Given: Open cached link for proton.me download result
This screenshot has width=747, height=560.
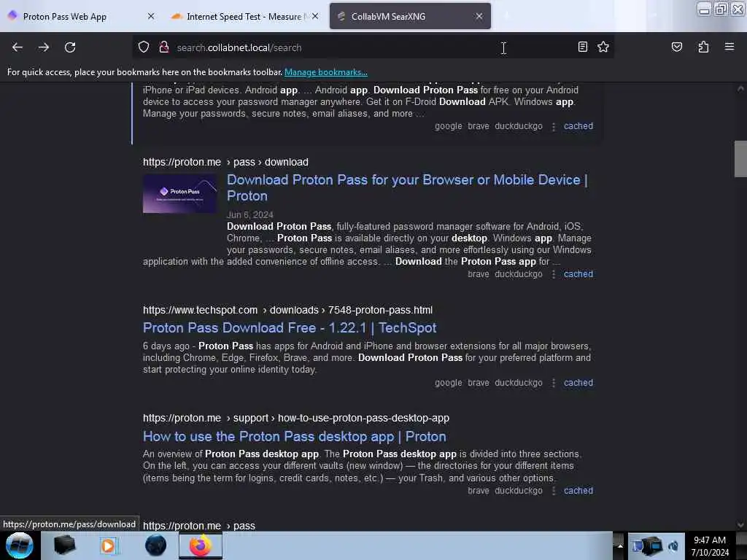Looking at the screenshot, I should point(578,274).
